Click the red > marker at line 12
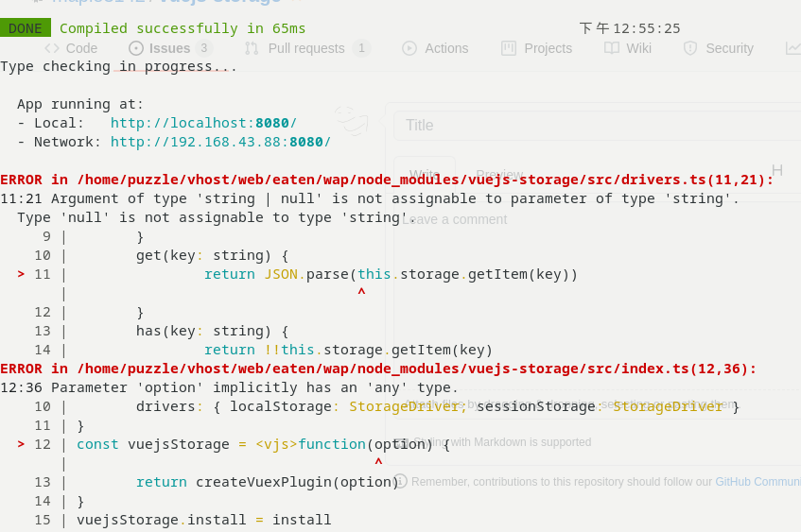This screenshot has height=532, width=801. point(21,444)
